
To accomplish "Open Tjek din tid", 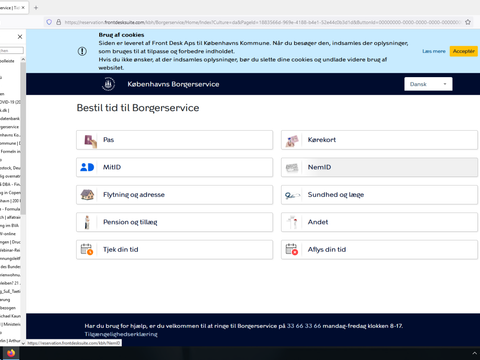I will (175, 249).
